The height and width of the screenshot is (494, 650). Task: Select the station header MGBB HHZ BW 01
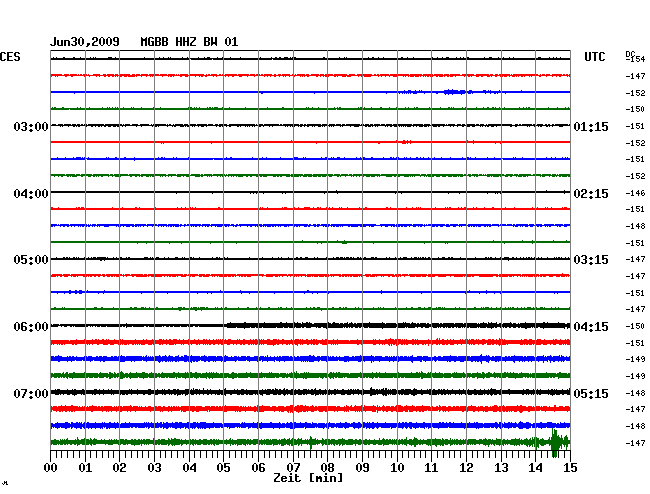[x=189, y=42]
